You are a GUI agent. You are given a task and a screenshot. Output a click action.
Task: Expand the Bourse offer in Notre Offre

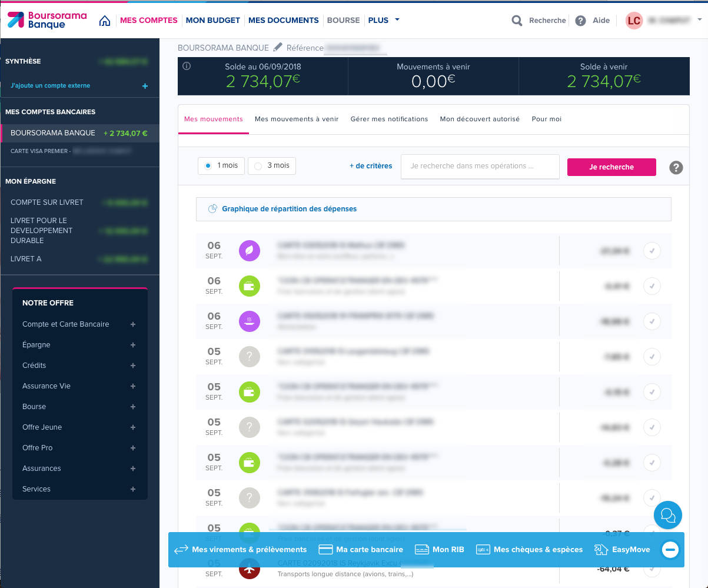133,407
